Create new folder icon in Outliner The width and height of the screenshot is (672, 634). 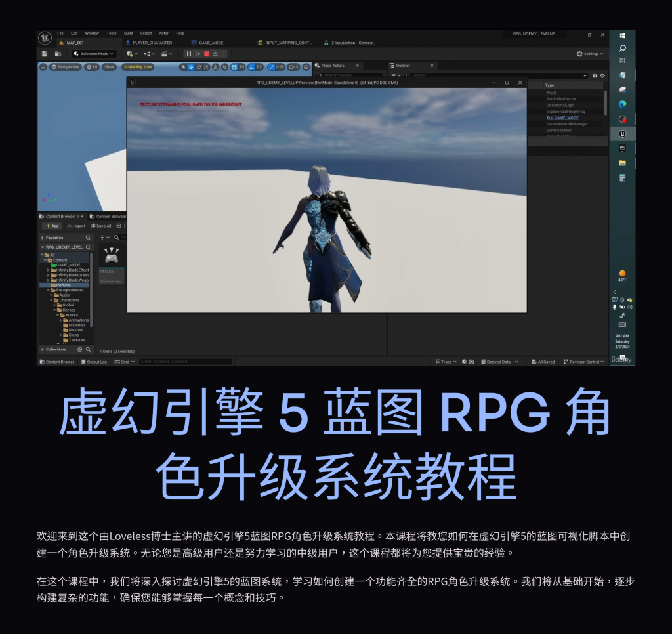pos(595,75)
